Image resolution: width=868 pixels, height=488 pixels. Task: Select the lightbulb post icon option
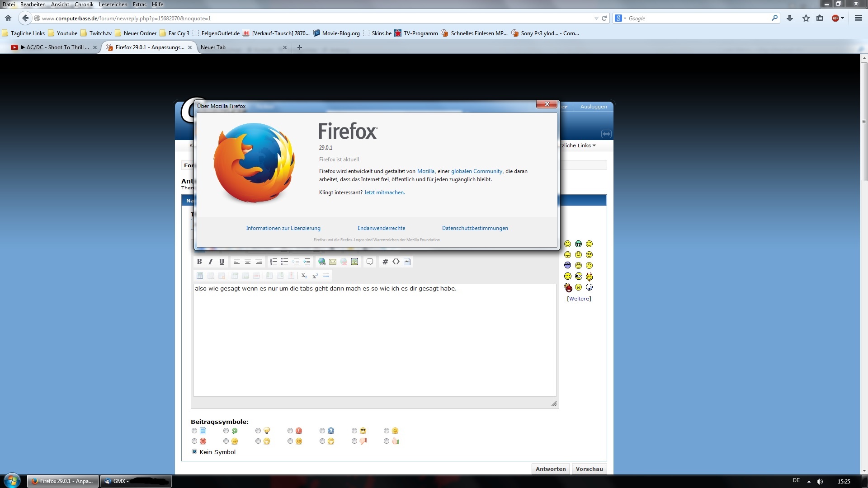pyautogui.click(x=258, y=431)
